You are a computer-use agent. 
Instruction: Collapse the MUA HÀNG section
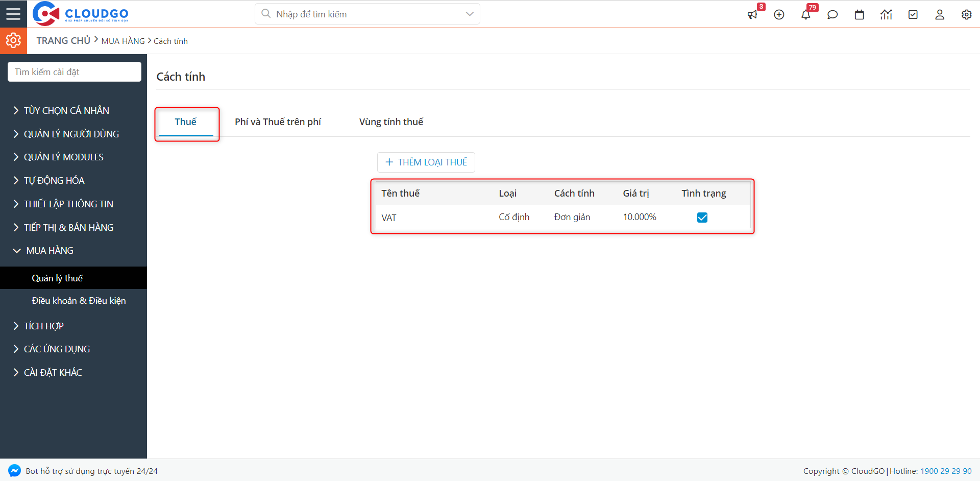pos(50,251)
